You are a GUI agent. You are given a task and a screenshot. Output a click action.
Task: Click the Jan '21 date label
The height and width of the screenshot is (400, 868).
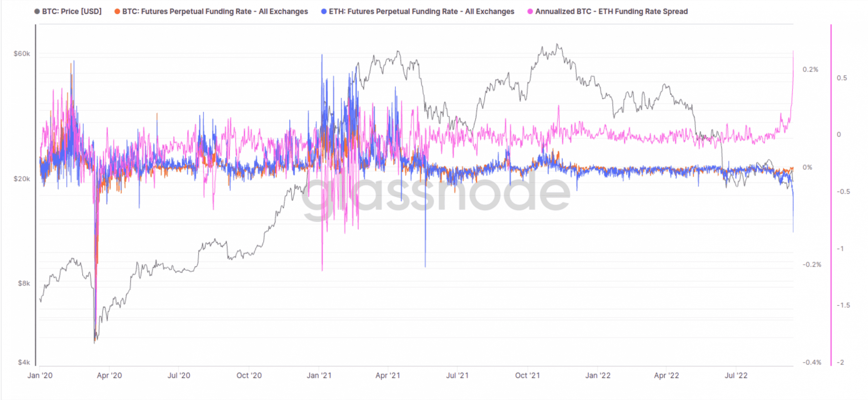(319, 376)
